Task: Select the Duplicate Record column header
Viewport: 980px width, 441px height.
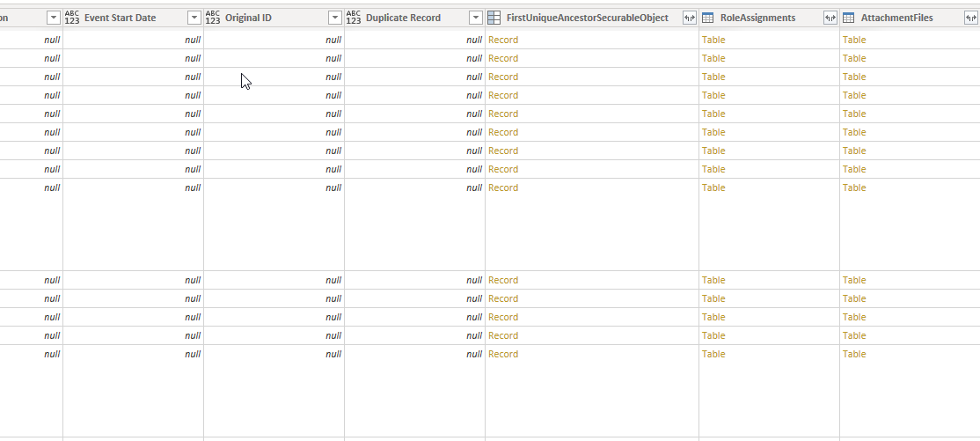Action: point(414,18)
